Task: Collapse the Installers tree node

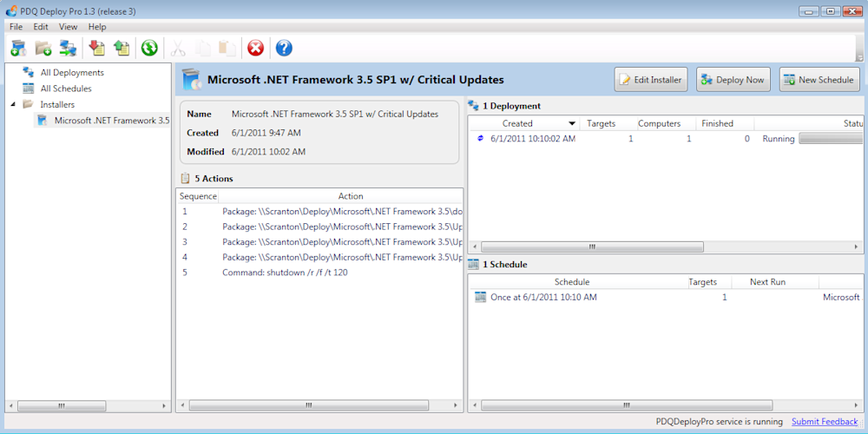Action: [x=13, y=104]
